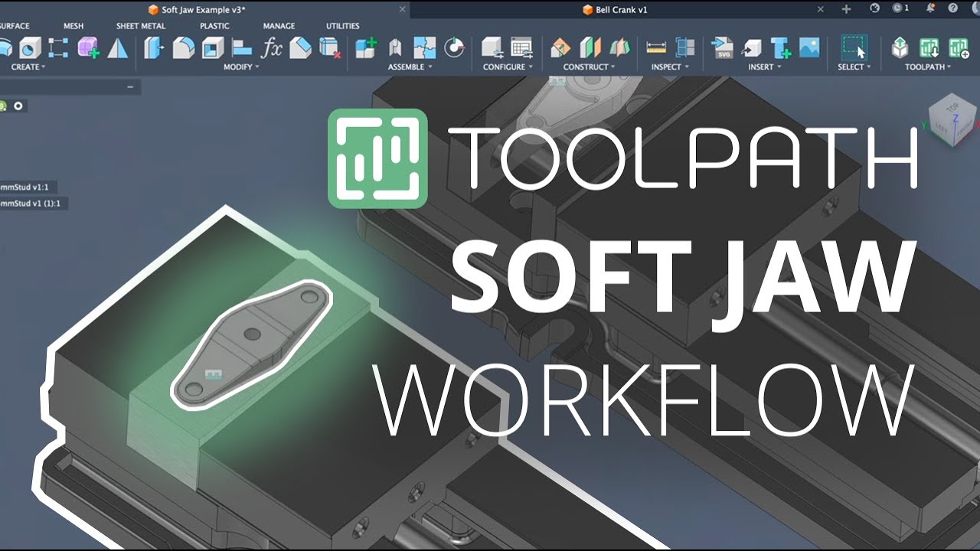Expand the CONSTRUCT dropdown
This screenshot has width=980, height=551.
click(590, 67)
